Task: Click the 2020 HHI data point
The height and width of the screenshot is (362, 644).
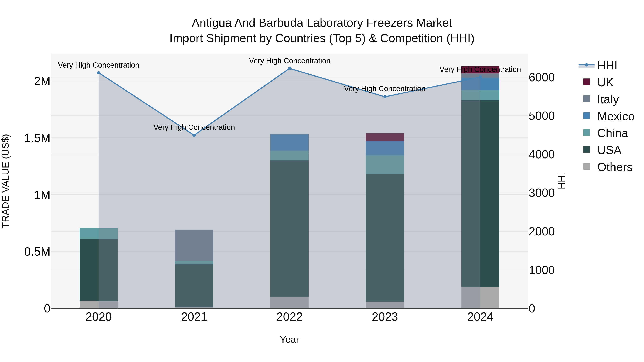Action: coord(99,73)
